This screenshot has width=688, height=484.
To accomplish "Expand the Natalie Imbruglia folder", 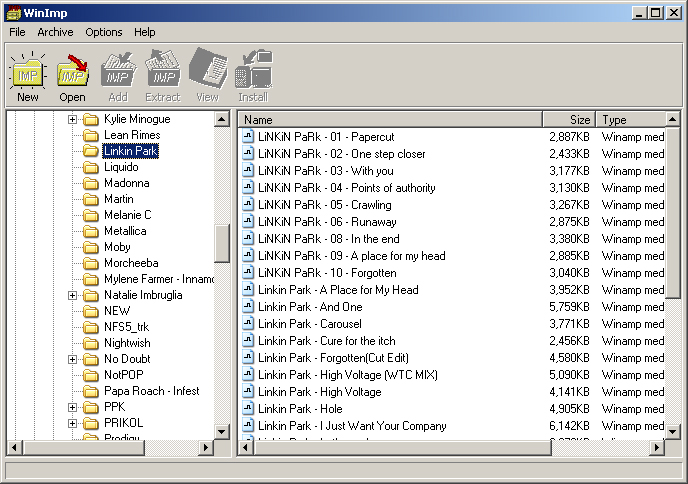I will [72, 295].
